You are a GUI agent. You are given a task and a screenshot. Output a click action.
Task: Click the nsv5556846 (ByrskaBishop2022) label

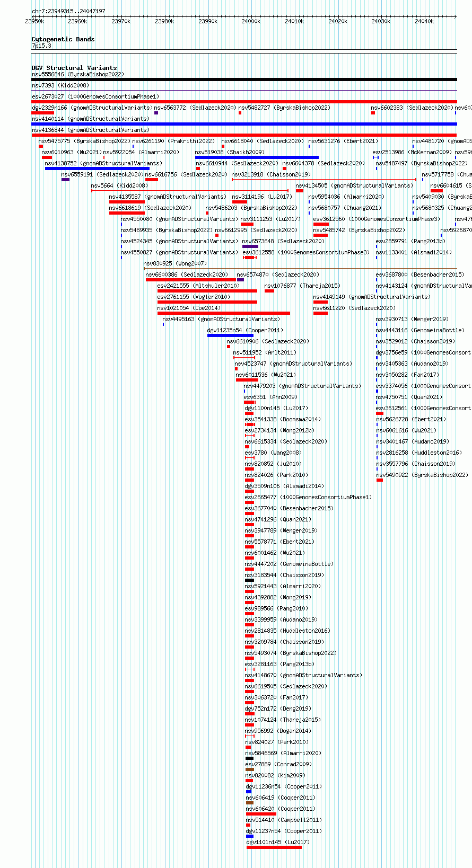click(x=77, y=74)
